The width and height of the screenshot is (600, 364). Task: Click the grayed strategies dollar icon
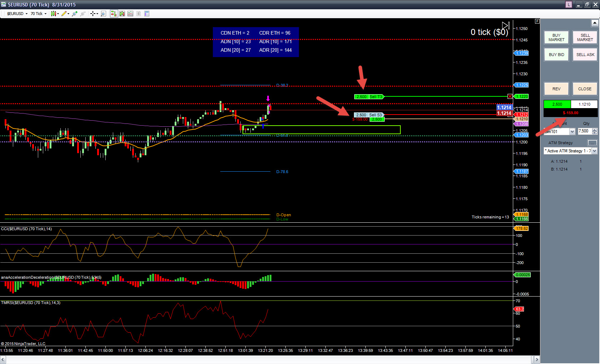[139, 14]
